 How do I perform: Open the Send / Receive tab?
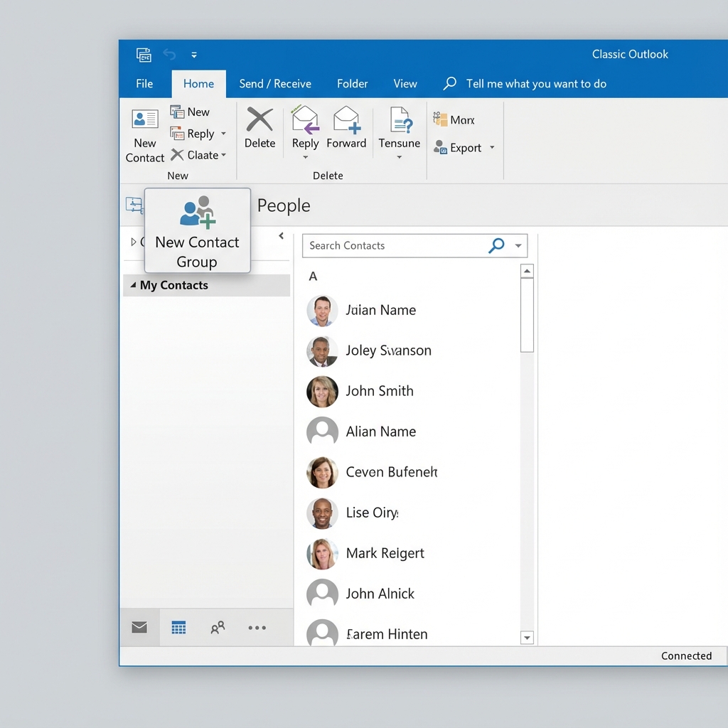pos(275,84)
